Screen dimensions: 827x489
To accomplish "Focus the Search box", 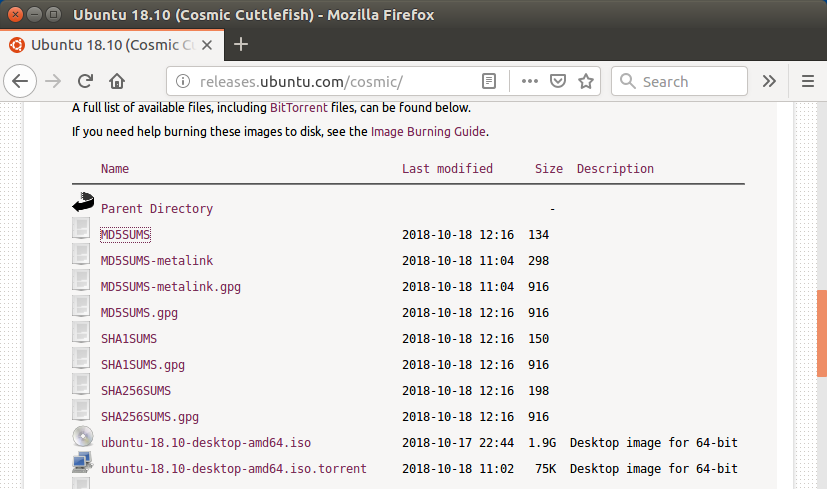I will (x=679, y=81).
